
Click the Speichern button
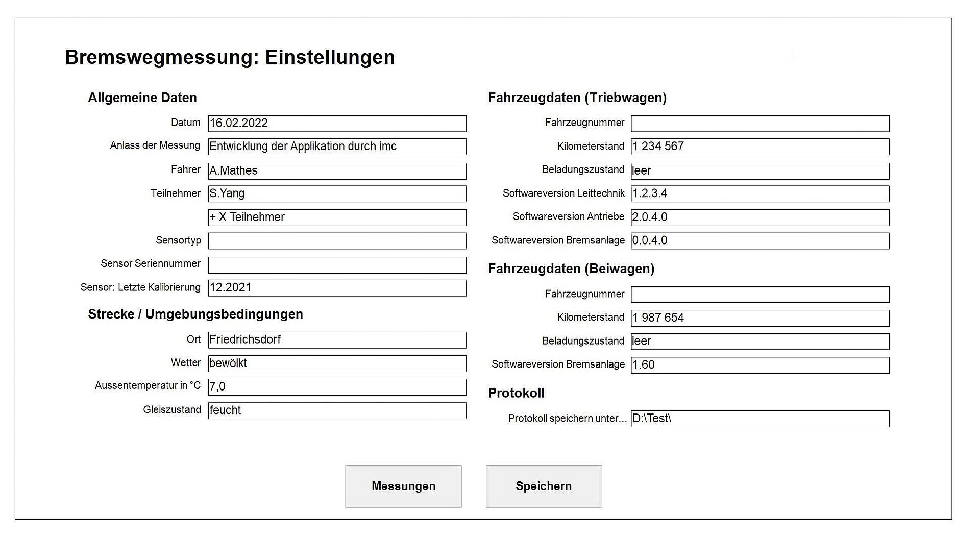(x=544, y=486)
